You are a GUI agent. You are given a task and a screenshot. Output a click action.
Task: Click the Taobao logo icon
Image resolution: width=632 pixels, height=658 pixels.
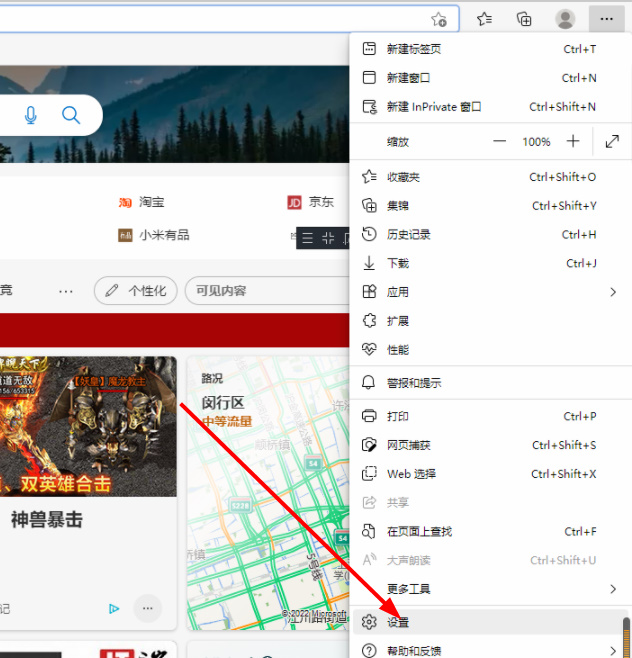[125, 202]
